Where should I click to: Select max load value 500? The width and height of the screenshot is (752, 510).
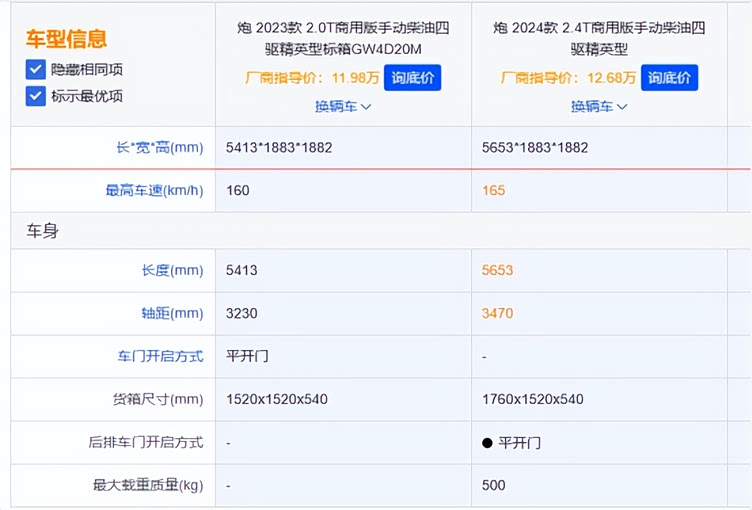[494, 485]
